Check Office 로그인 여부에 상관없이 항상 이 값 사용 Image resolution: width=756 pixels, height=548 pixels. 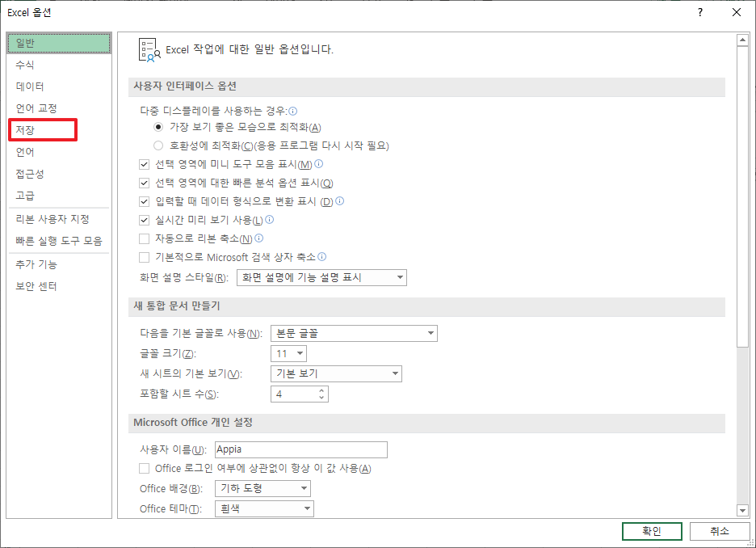click(x=144, y=469)
